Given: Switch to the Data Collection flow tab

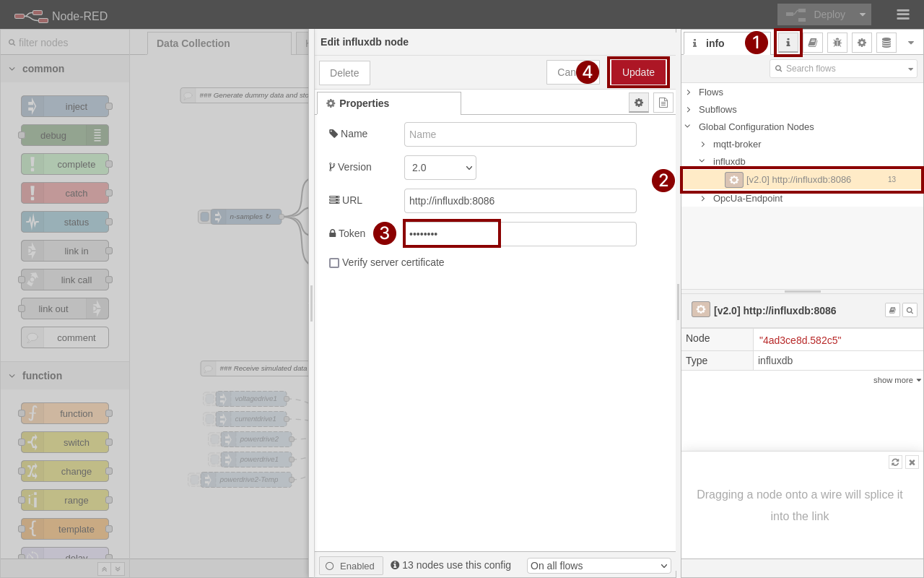Looking at the screenshot, I should pyautogui.click(x=193, y=43).
